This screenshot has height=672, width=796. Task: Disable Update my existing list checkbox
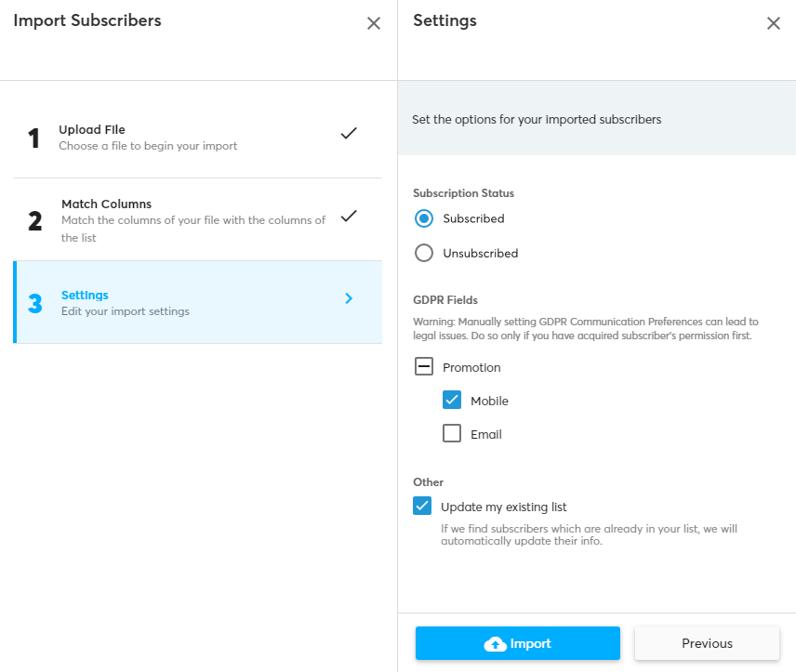click(423, 507)
